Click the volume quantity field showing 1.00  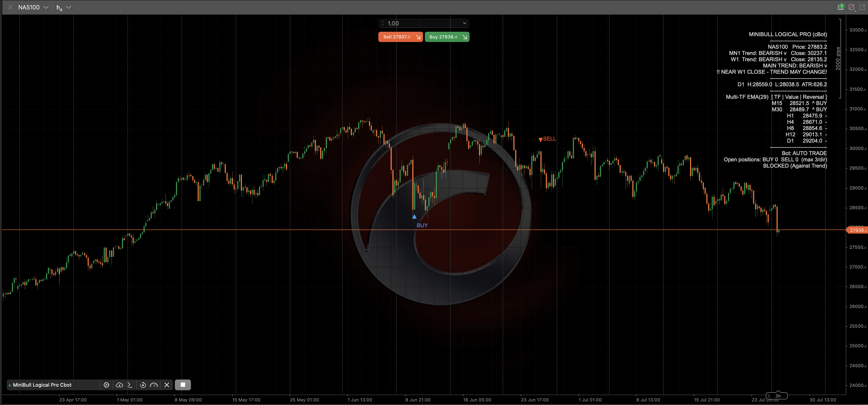423,23
